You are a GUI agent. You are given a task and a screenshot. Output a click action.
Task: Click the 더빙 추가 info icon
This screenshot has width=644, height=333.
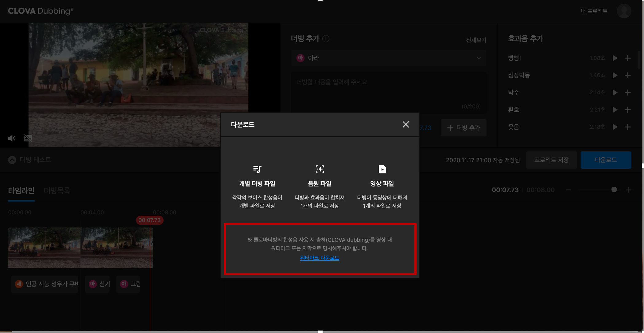tap(326, 39)
